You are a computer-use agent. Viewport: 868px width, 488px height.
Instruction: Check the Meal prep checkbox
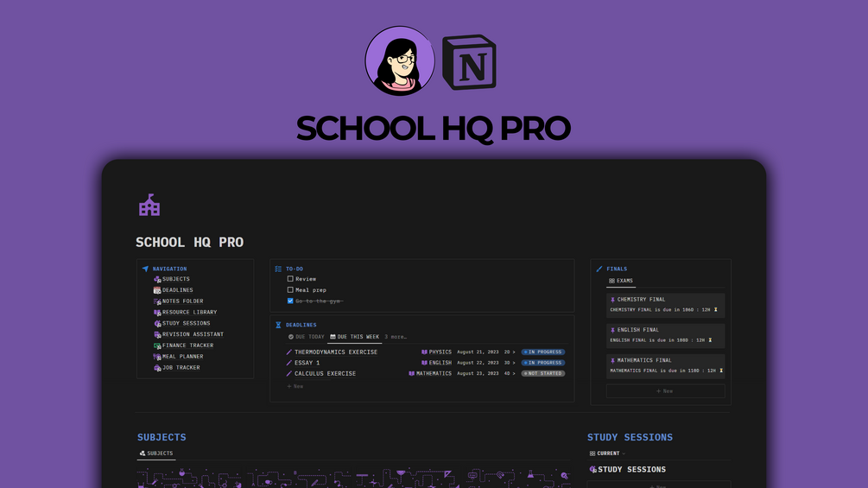290,290
